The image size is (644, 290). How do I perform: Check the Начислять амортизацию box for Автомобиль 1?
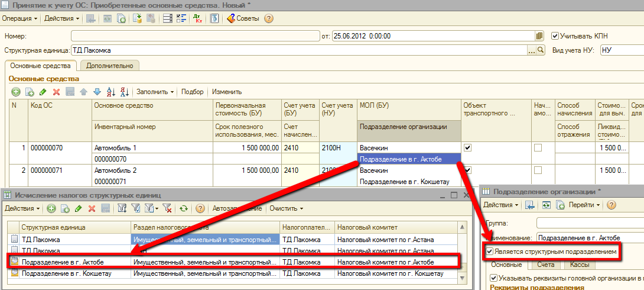[538, 147]
